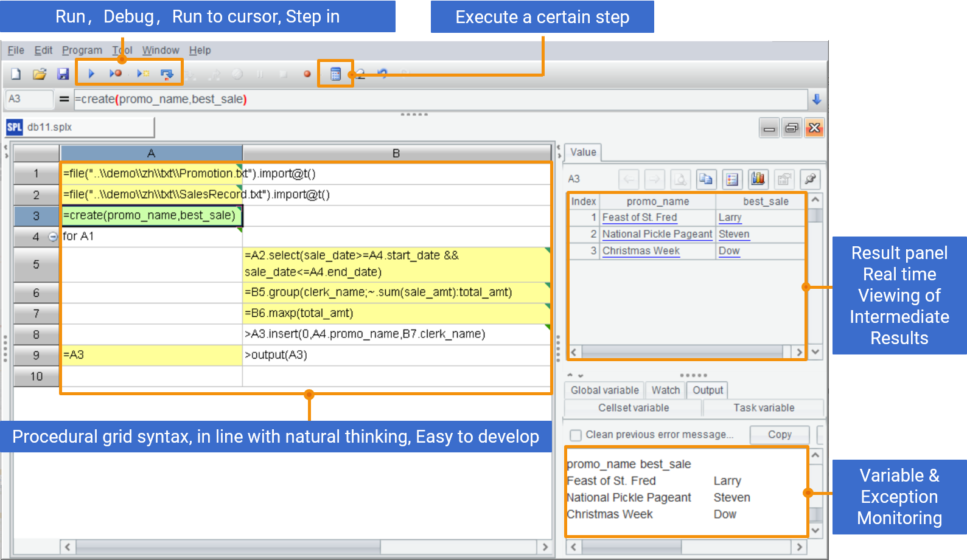Select cell B9 containing >output(A3)
Screen dimensions: 967x560
pos(396,355)
